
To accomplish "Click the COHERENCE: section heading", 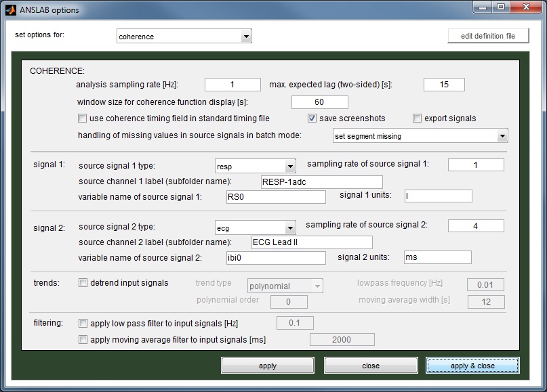I will click(x=57, y=71).
